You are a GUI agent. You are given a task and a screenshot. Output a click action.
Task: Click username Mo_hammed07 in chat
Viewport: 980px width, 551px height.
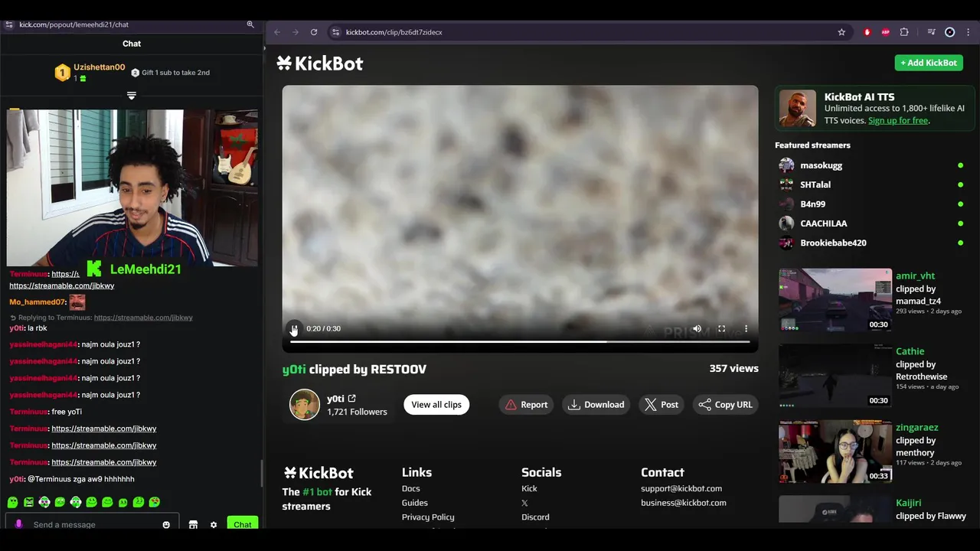coord(38,302)
